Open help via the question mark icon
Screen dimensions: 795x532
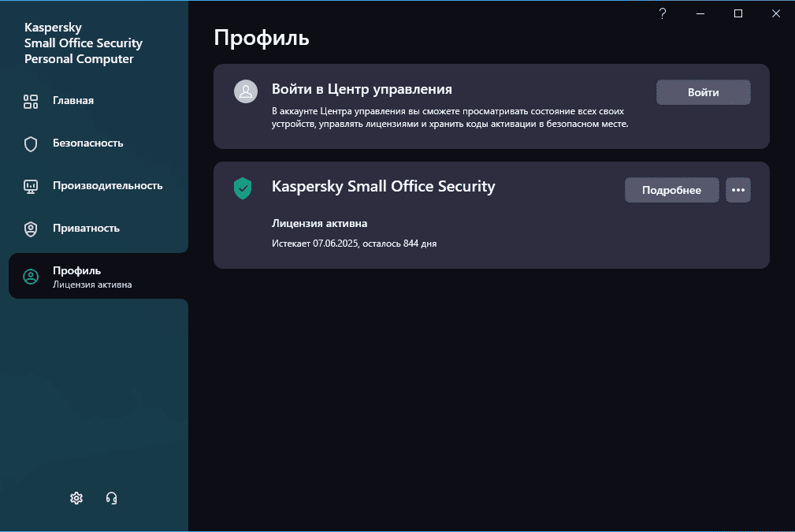(x=662, y=13)
